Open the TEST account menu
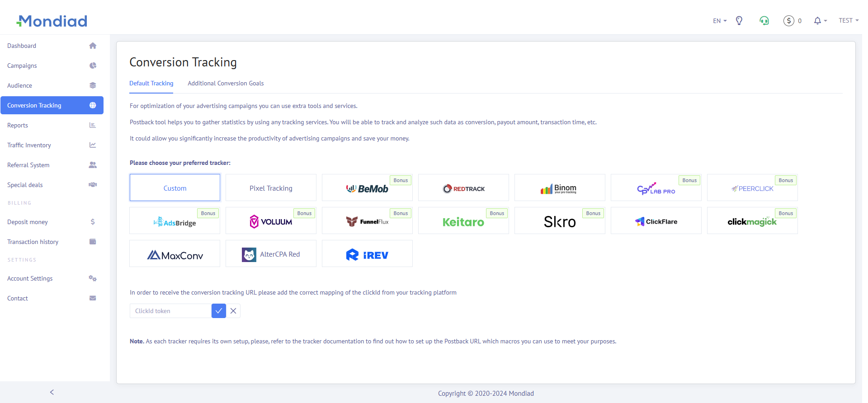The height and width of the screenshot is (403, 868). click(848, 21)
